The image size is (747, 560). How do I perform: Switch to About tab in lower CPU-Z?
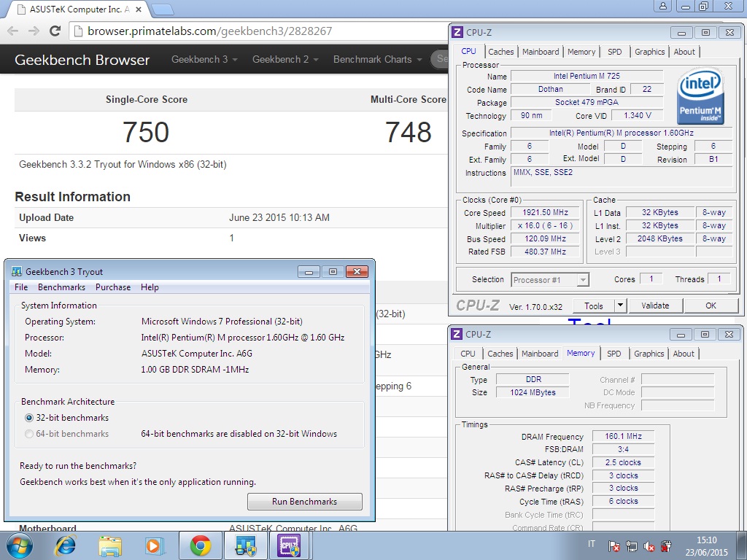pos(684,354)
